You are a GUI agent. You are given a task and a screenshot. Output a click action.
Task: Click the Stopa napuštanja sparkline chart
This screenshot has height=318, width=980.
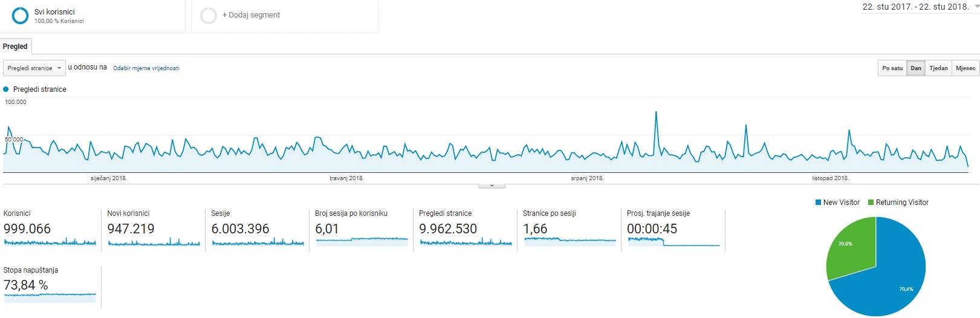coord(50,296)
